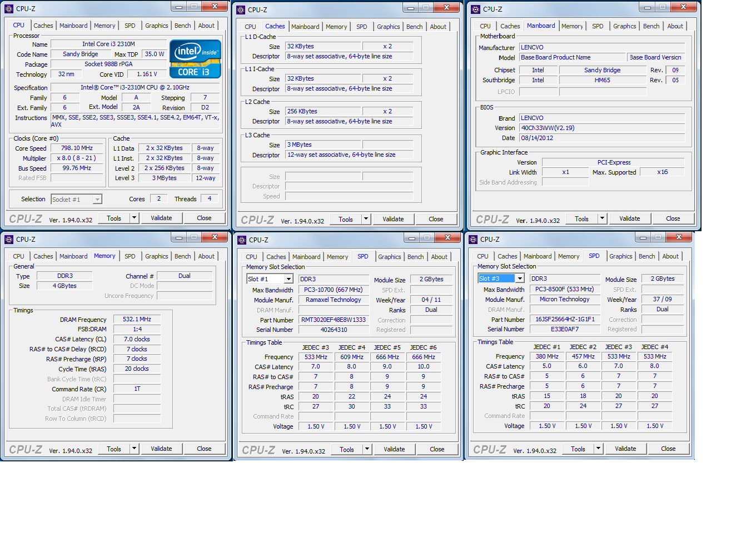The height and width of the screenshot is (547, 756).
Task: Select the About tab in the CPU tab window
Action: click(206, 26)
